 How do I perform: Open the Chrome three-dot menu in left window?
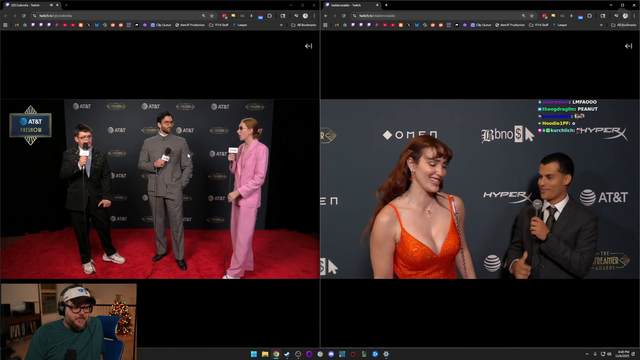[314, 16]
